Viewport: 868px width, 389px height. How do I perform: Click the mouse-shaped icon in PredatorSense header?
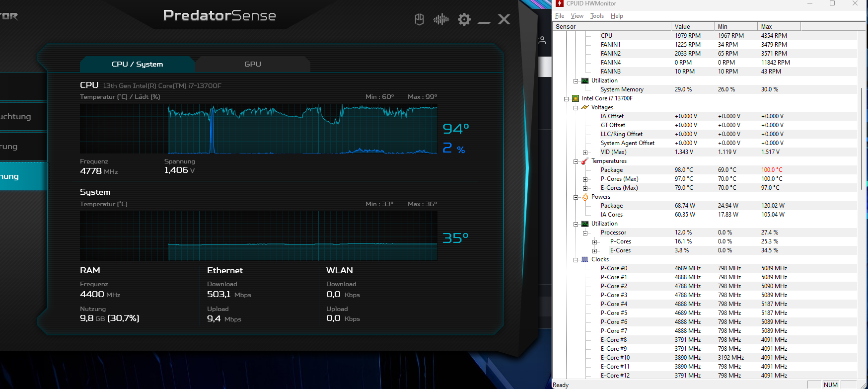coord(419,19)
